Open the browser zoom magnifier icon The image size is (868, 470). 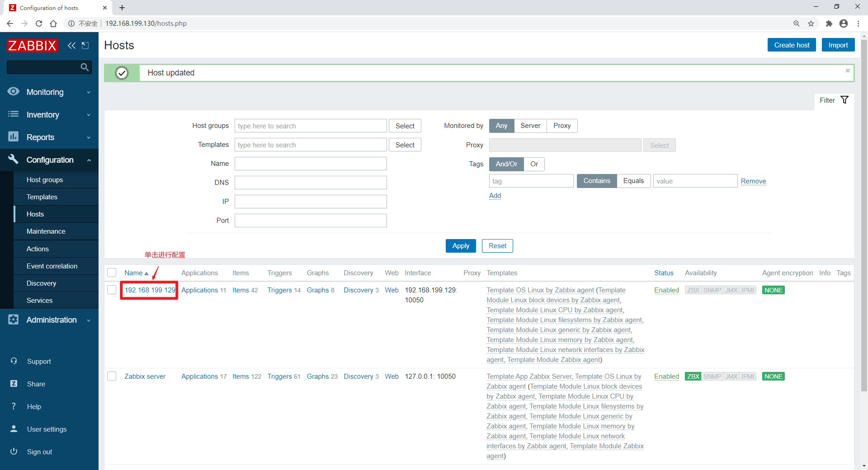point(796,23)
